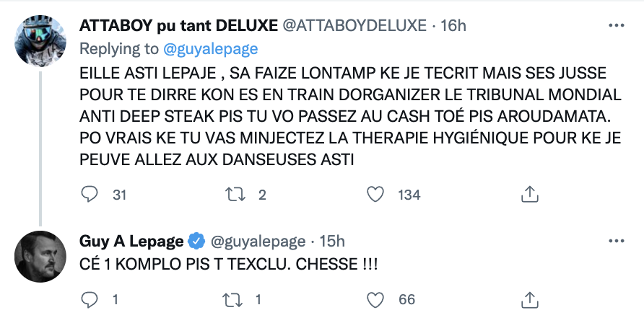Open more options menu on ATTABOY's tweet
Image resolution: width=644 pixels, height=323 pixels.
point(616,25)
